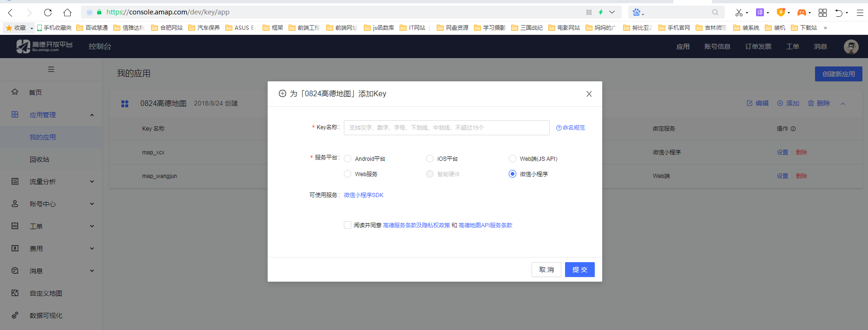Open 账号信息 in the top navigation
Image resolution: width=868 pixels, height=330 pixels.
click(x=717, y=46)
